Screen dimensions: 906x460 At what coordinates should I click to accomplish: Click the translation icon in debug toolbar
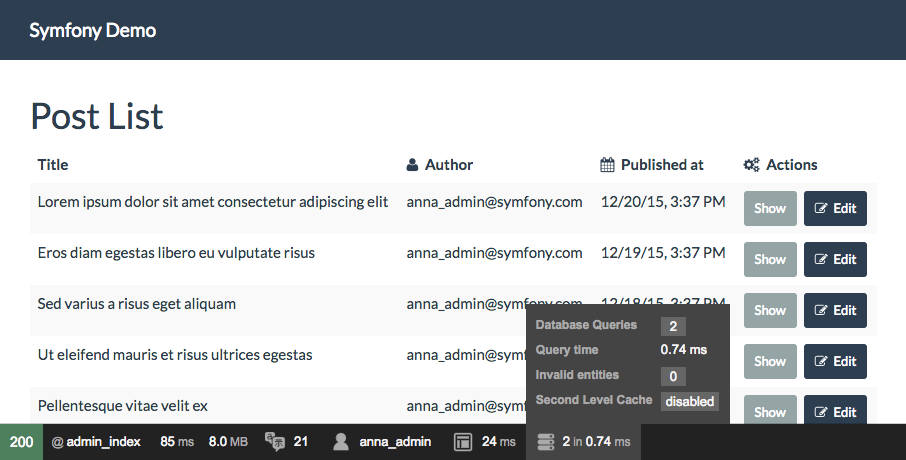coord(274,441)
